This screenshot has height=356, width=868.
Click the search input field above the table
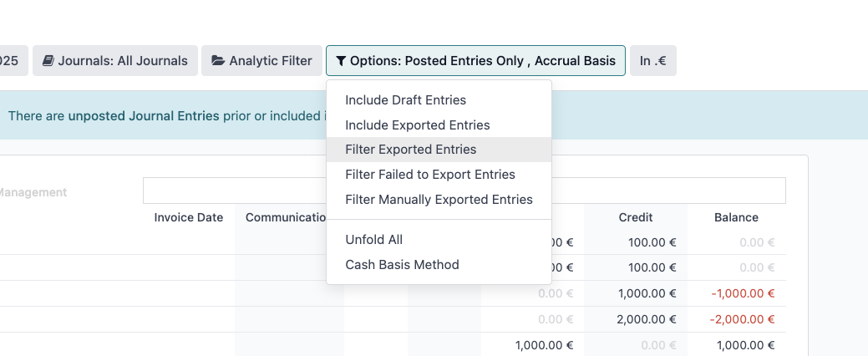point(464,191)
